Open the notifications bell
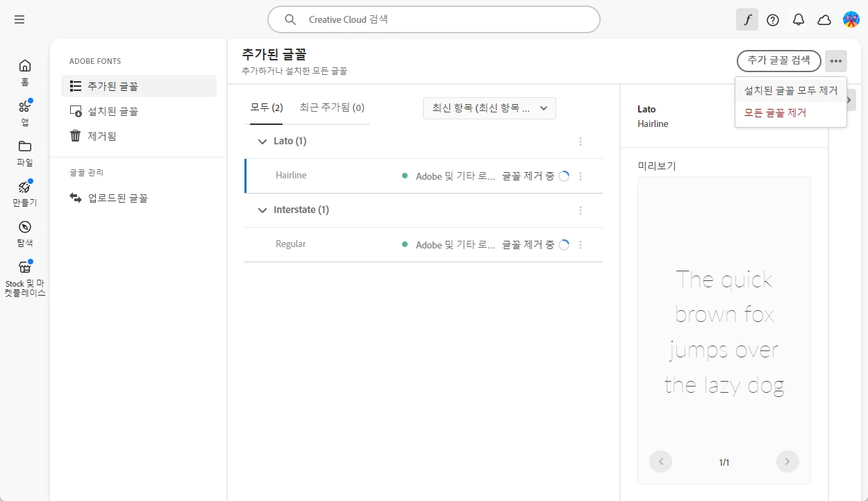The height and width of the screenshot is (501, 868). tap(799, 20)
